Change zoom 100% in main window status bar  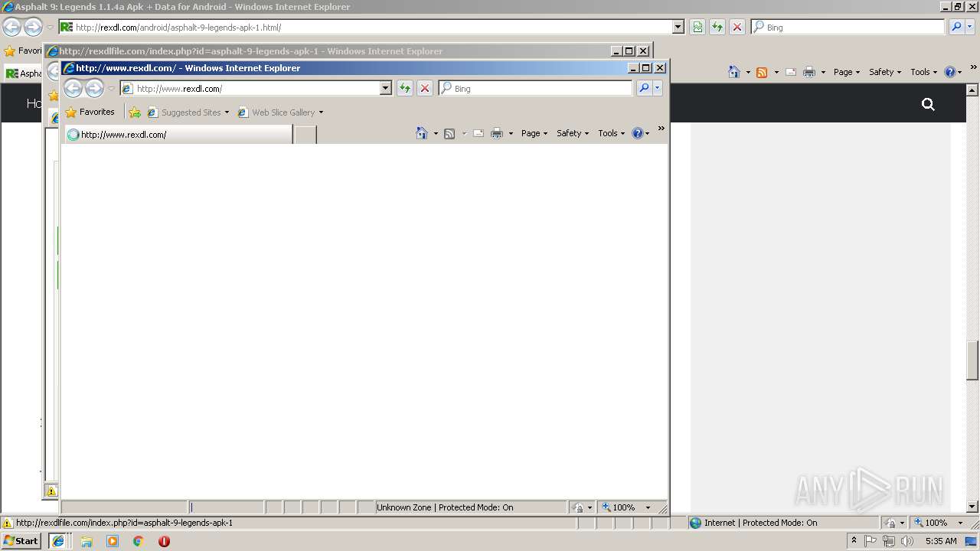(x=938, y=523)
